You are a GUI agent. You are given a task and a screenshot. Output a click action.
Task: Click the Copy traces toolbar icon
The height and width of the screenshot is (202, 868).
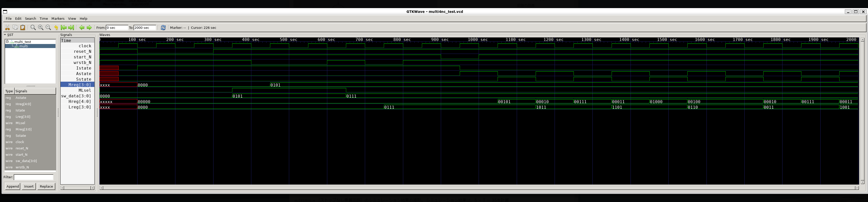[x=15, y=27]
